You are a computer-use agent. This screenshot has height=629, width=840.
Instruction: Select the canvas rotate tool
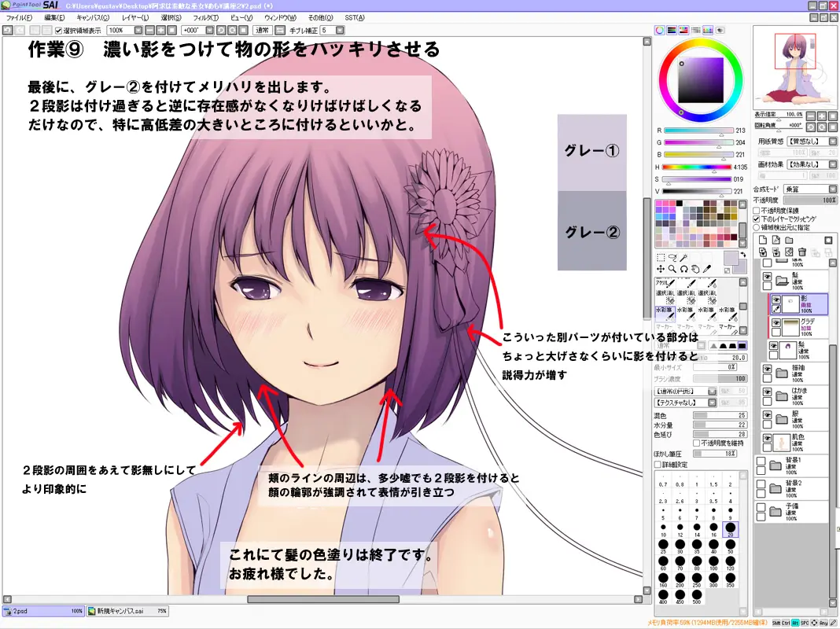coord(684,269)
